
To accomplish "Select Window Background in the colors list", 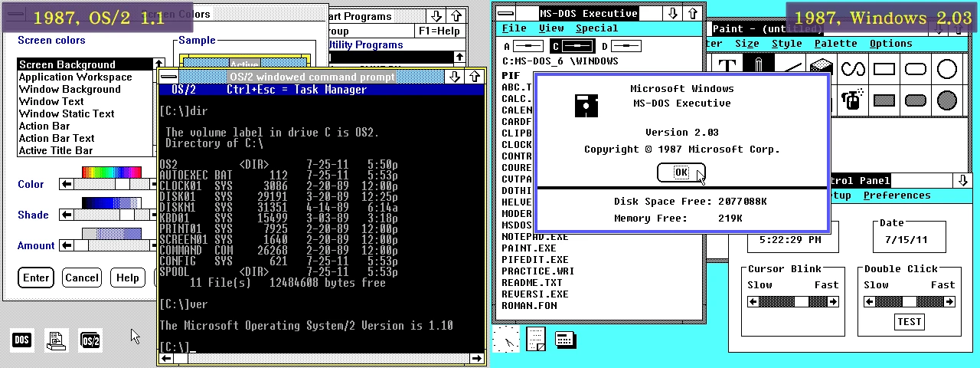I will (x=85, y=89).
